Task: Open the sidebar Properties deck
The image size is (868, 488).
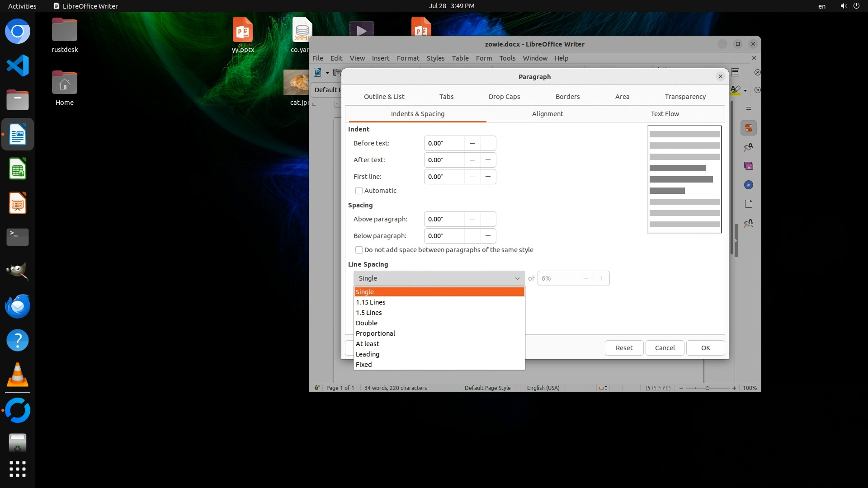Action: (x=749, y=128)
